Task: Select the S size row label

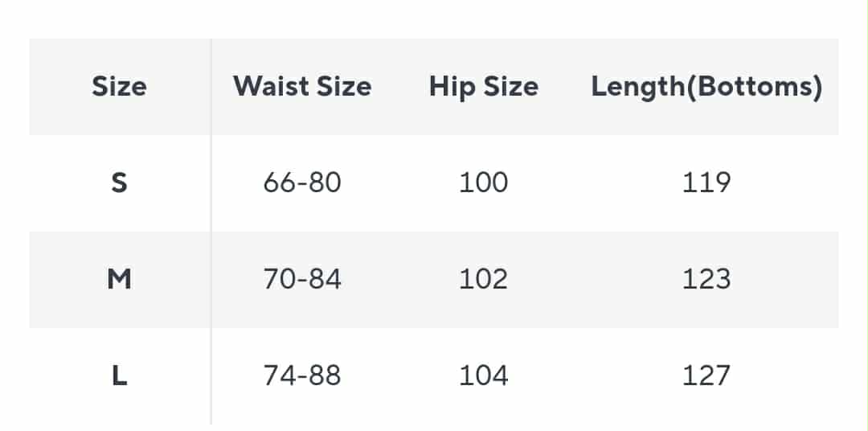Action: tap(119, 183)
